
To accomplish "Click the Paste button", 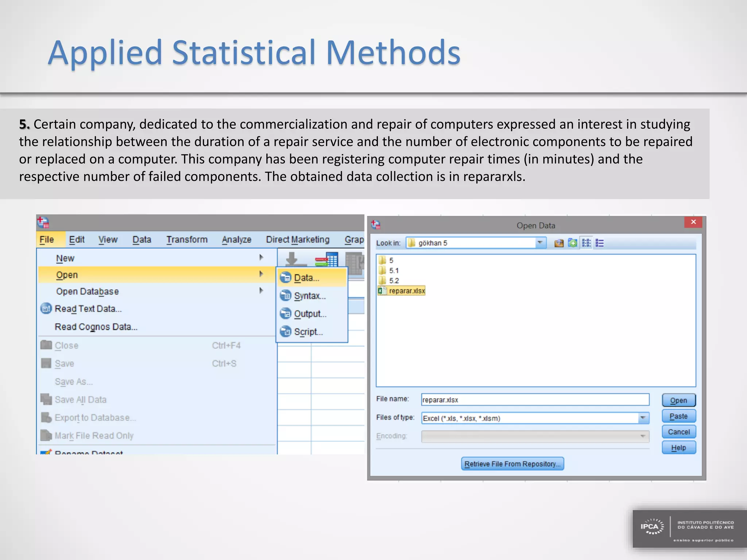I will tap(679, 416).
